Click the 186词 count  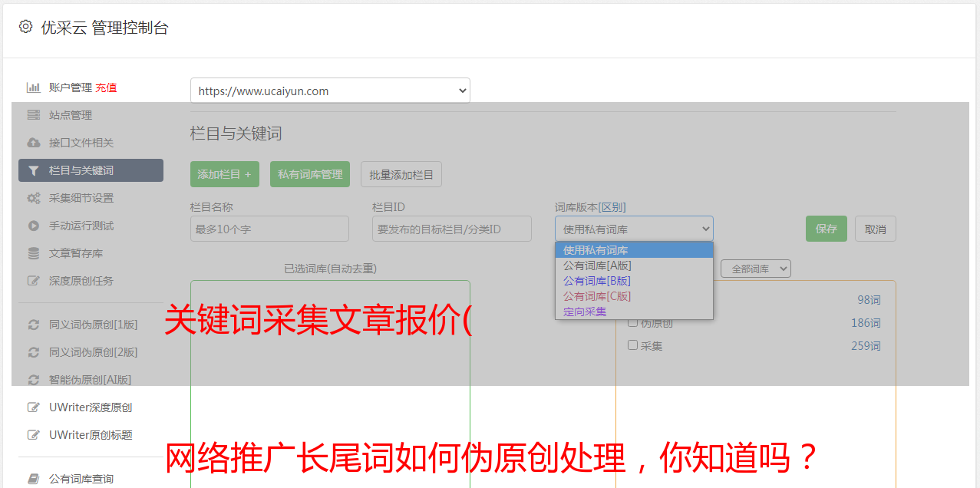[x=866, y=323]
